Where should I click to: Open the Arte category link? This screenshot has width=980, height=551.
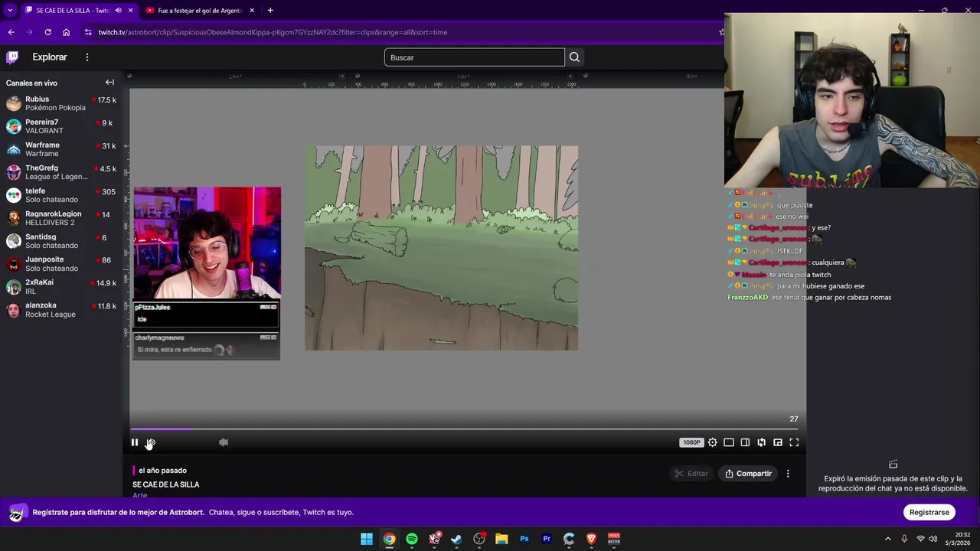click(139, 495)
